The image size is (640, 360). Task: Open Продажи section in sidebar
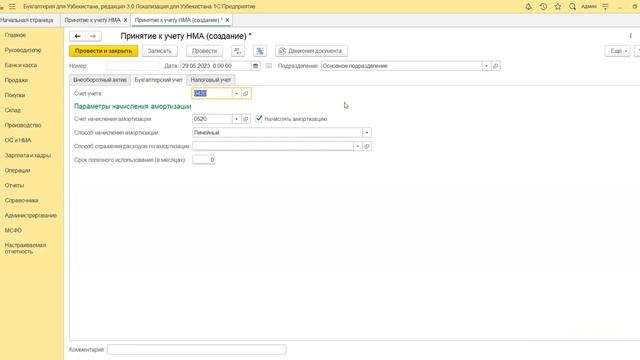[x=16, y=80]
